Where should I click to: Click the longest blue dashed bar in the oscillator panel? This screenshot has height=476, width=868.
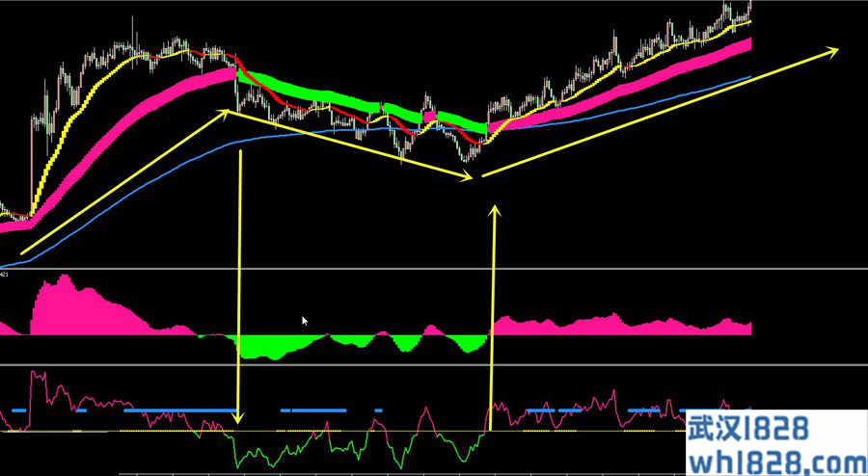pyautogui.click(x=180, y=410)
